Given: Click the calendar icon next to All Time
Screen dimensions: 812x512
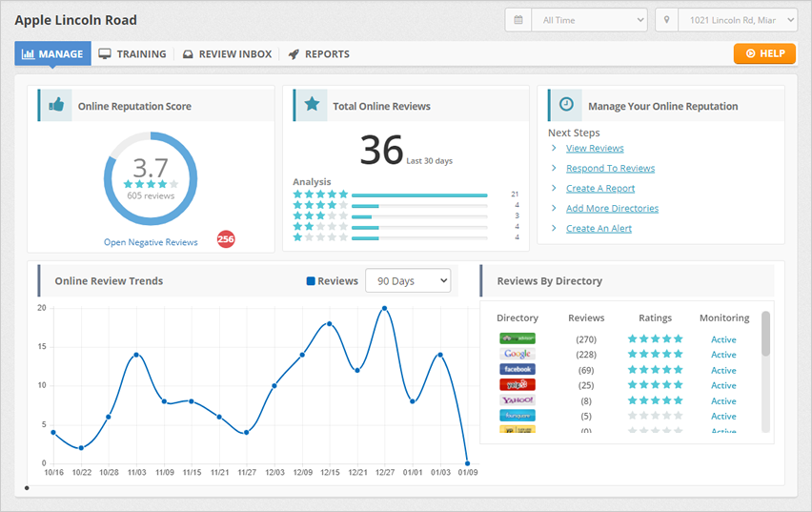Looking at the screenshot, I should click(x=518, y=20).
